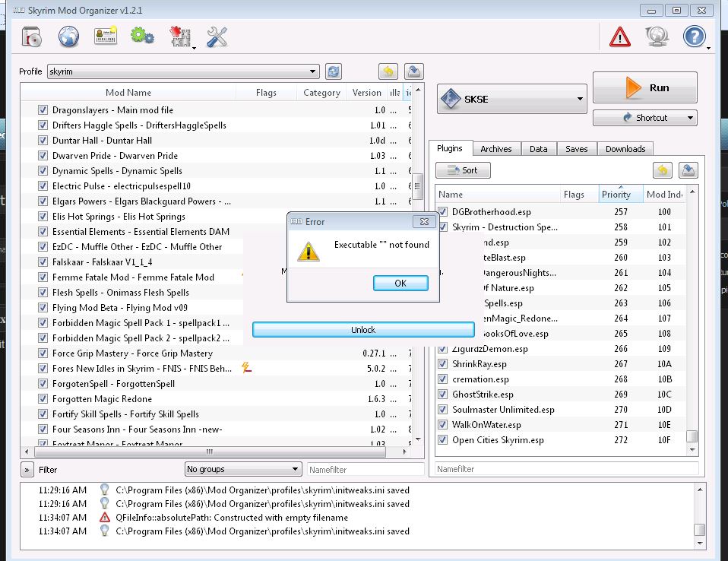Restore plugin list backup icon
Viewport: 728px width, 561px height.
coord(663,170)
